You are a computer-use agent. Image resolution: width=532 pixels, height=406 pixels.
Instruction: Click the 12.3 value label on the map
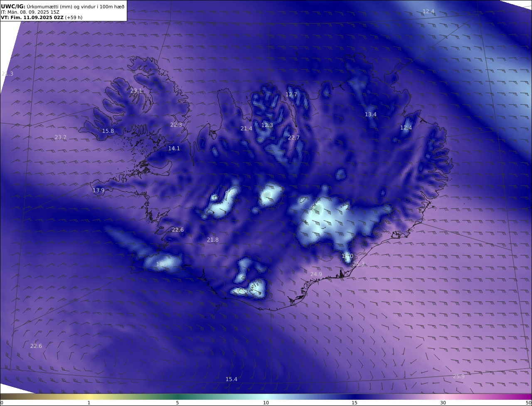click(x=267, y=125)
